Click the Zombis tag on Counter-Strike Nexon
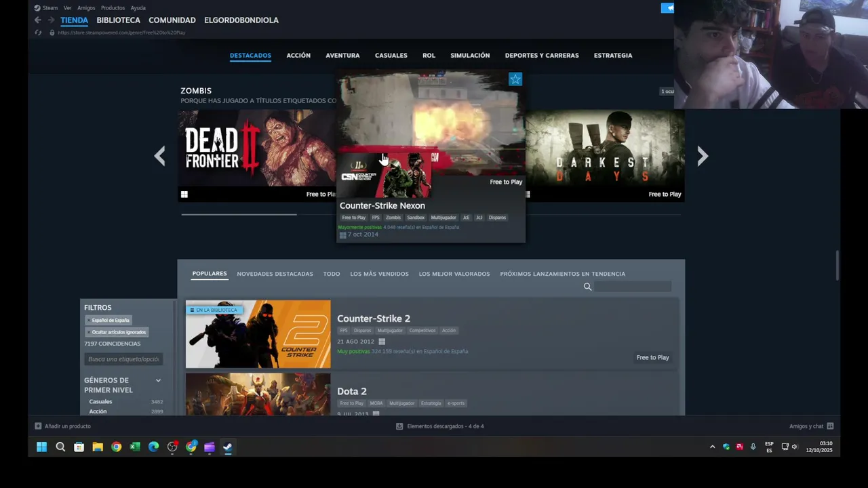The width and height of the screenshot is (868, 488). click(x=393, y=218)
